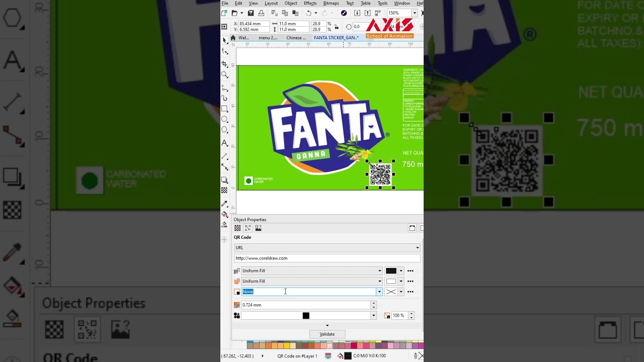Screen dimensions: 644x362
Task: Click the Export icon
Action: coord(367,13)
